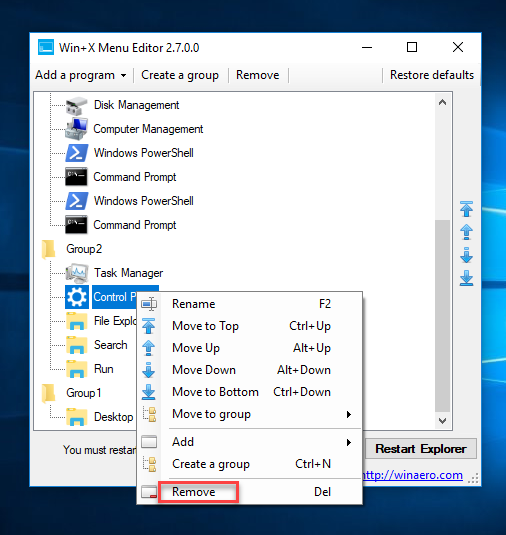Click the Computer Management icon
The height and width of the screenshot is (535, 506).
pos(76,129)
